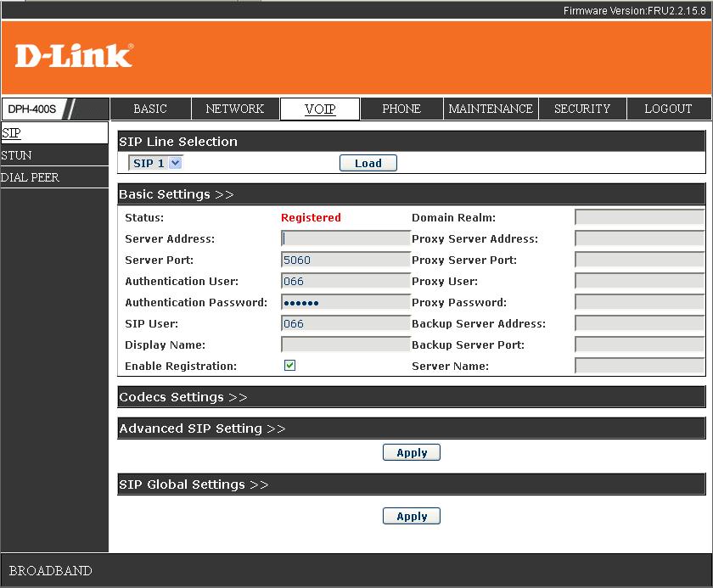This screenshot has width=713, height=588.
Task: Collapse the Basic Settings section
Action: click(x=177, y=194)
